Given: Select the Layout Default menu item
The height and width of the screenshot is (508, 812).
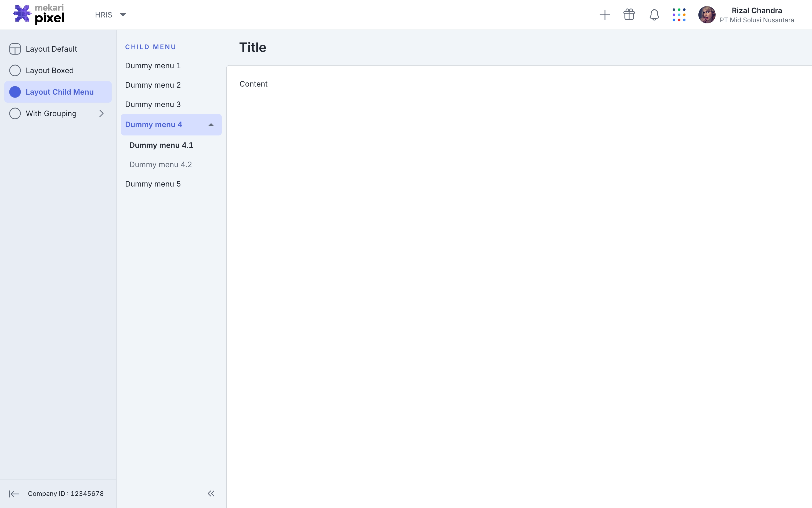Looking at the screenshot, I should pyautogui.click(x=58, y=49).
